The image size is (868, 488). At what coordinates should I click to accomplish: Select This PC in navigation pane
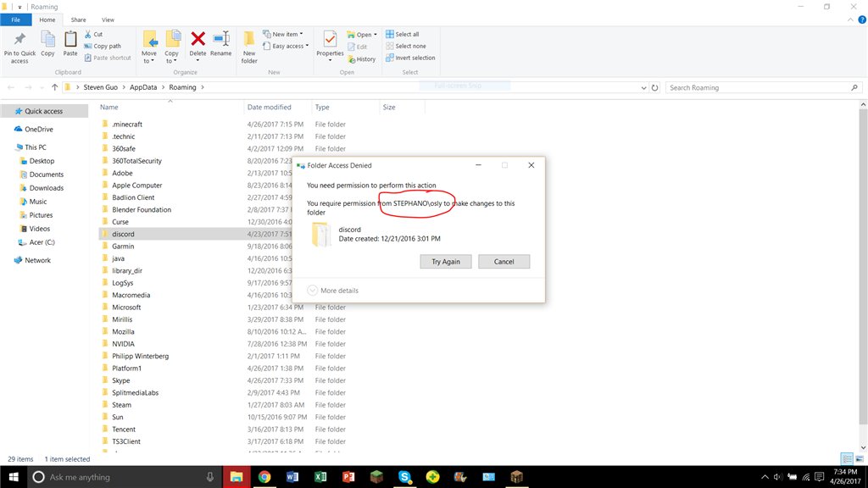pyautogui.click(x=36, y=147)
